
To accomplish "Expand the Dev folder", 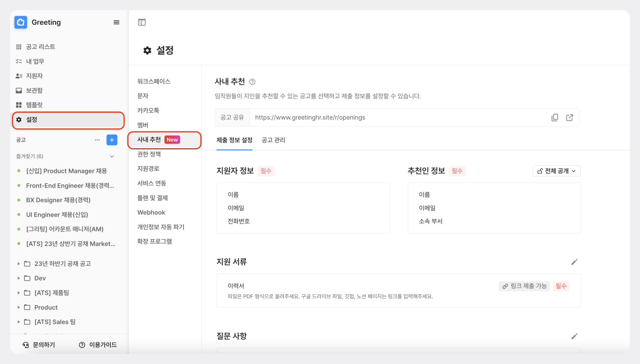I will click(x=19, y=279).
